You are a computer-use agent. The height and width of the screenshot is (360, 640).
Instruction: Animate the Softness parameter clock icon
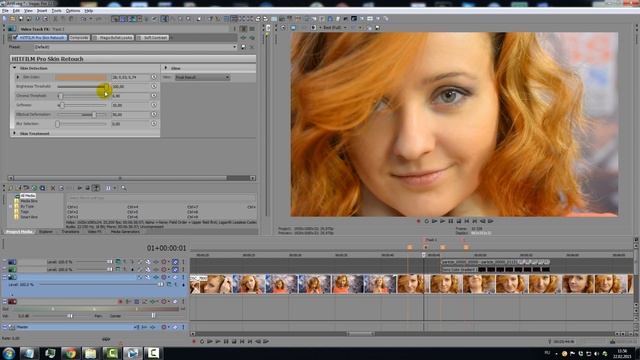(154, 105)
